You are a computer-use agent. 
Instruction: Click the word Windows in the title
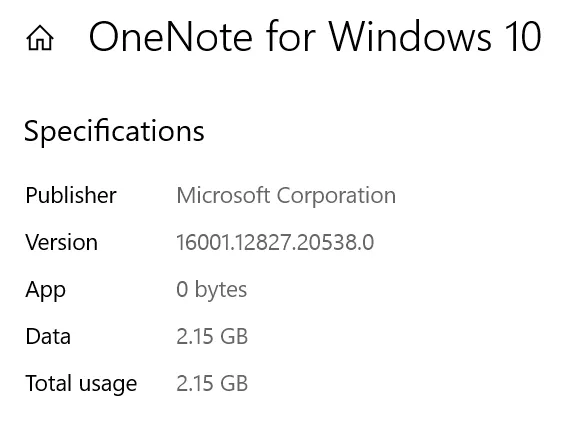click(x=410, y=37)
